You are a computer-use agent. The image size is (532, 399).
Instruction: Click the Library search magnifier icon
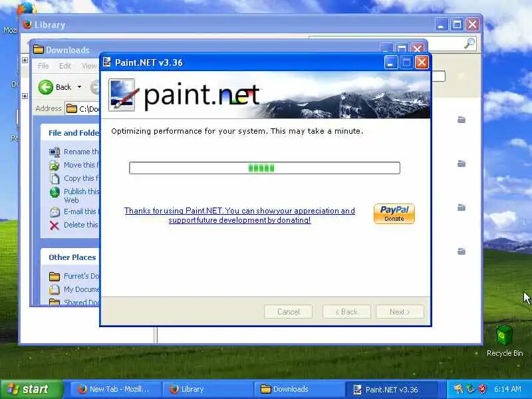pos(469,43)
